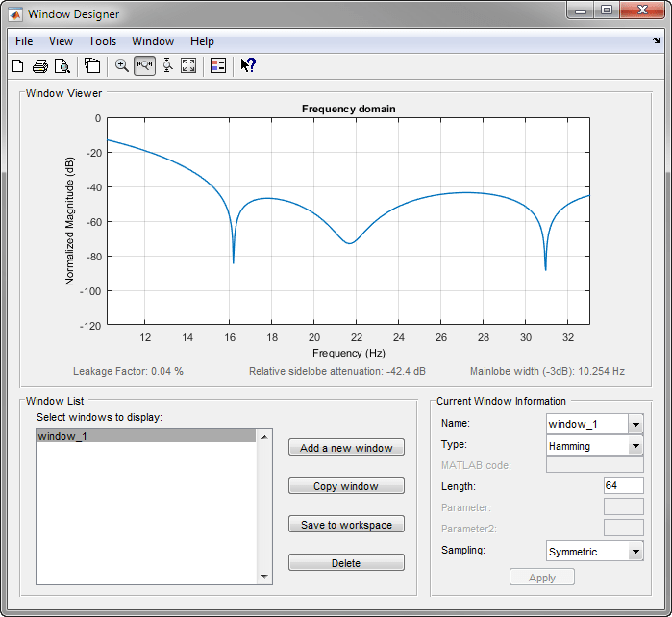Expand the Name dropdown
The width and height of the screenshot is (672, 617).
point(635,424)
